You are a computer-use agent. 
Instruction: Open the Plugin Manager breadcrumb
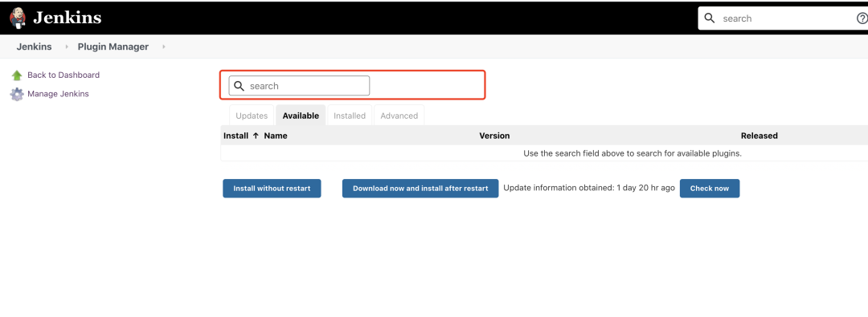coord(113,47)
